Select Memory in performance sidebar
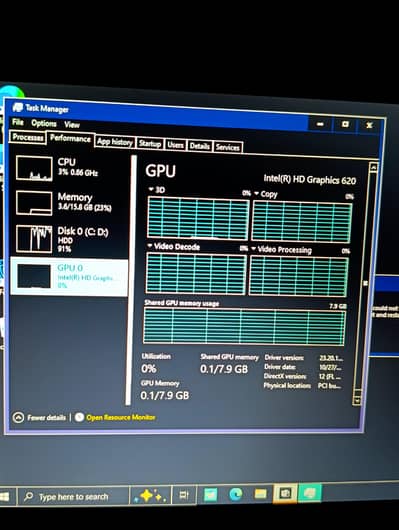Image resolution: width=399 pixels, height=530 pixels. (69, 202)
